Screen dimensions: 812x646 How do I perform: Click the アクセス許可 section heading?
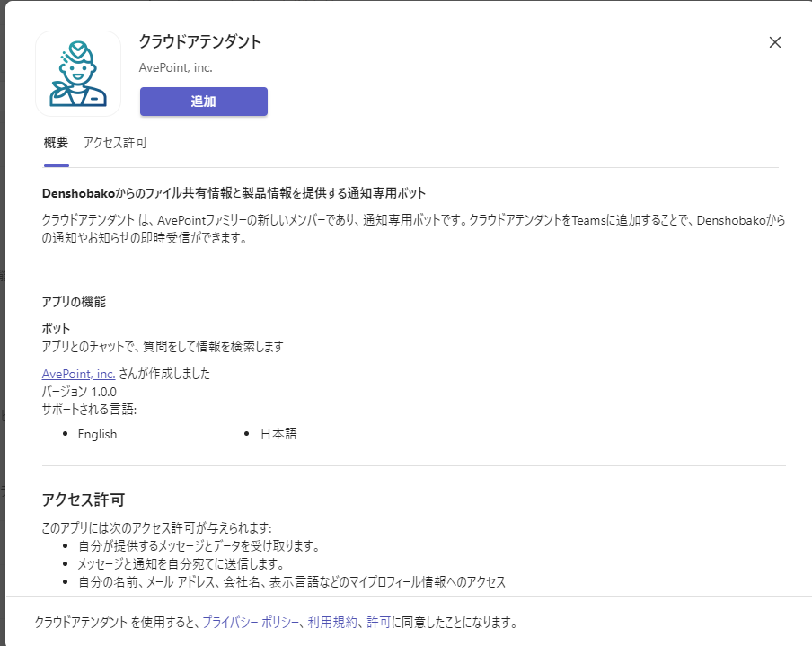click(x=84, y=500)
